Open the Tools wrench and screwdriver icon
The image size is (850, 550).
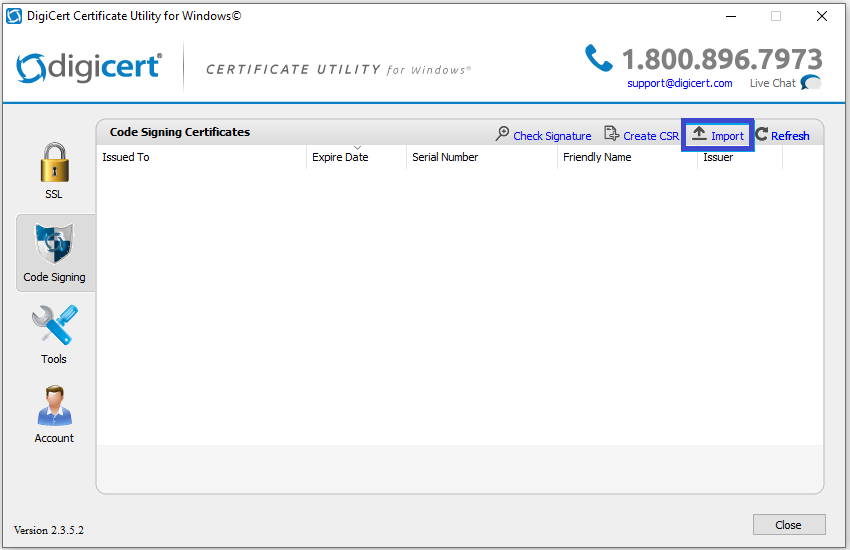pyautogui.click(x=54, y=325)
